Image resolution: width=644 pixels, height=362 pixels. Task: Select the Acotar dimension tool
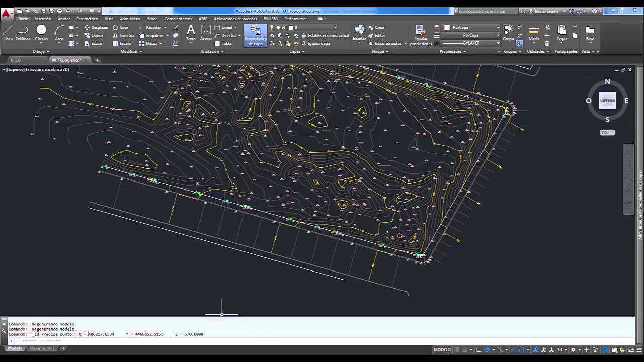(x=206, y=33)
